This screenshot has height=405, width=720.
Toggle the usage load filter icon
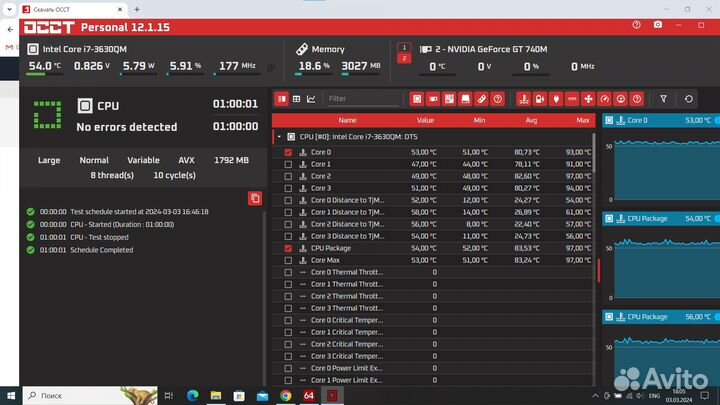[620, 99]
